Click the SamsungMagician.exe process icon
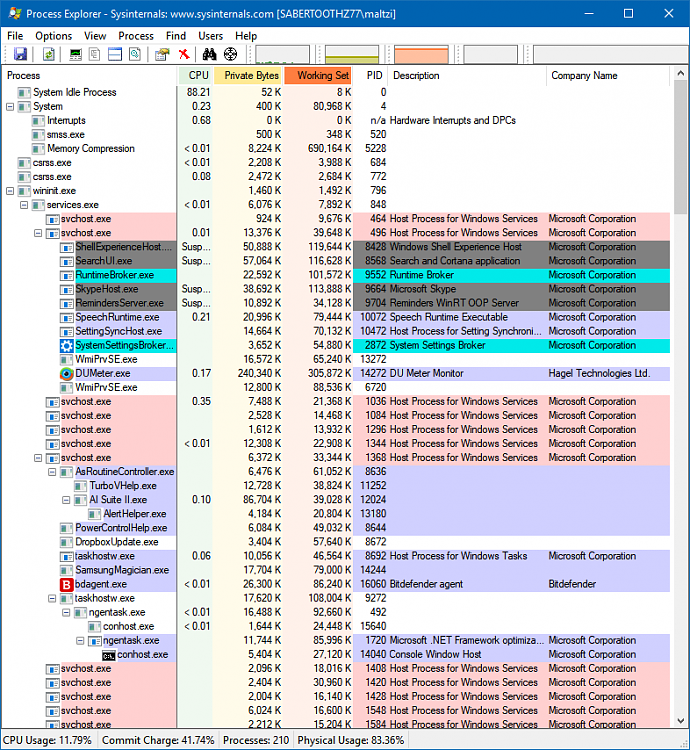Viewport: 690px width, 750px height. [x=66, y=571]
